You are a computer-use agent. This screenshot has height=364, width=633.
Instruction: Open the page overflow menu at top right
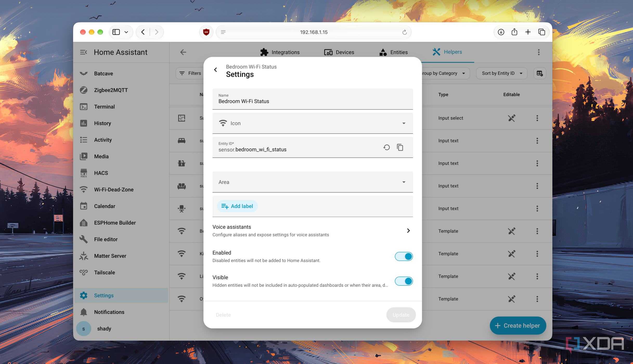point(539,52)
